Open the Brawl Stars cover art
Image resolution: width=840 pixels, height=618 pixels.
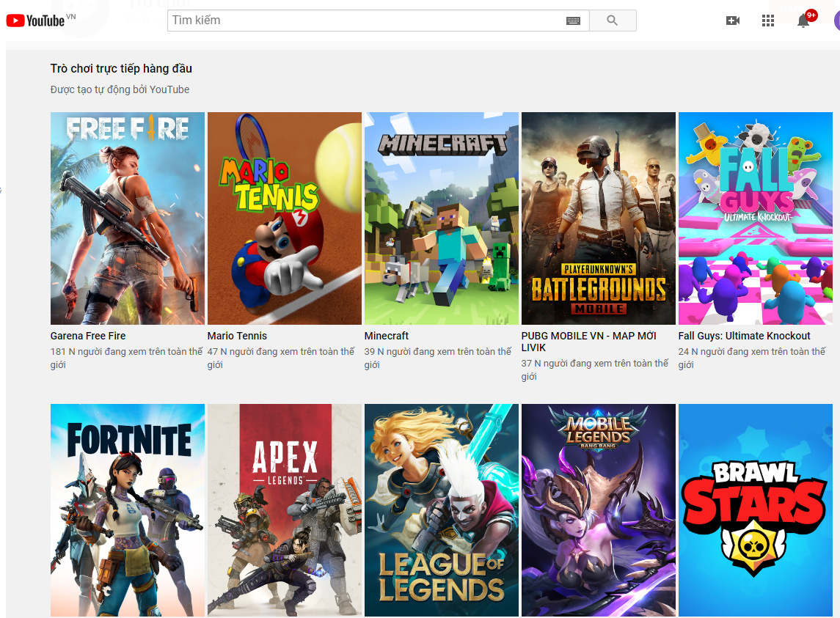tap(756, 510)
